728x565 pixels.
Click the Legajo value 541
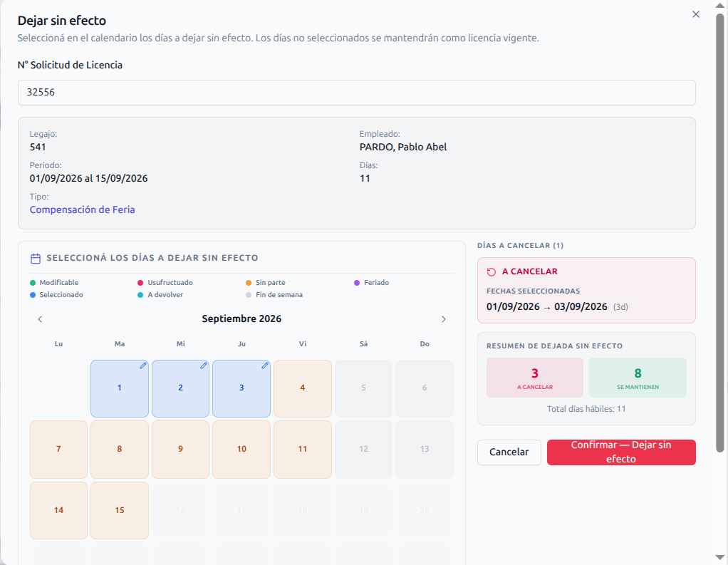[38, 147]
